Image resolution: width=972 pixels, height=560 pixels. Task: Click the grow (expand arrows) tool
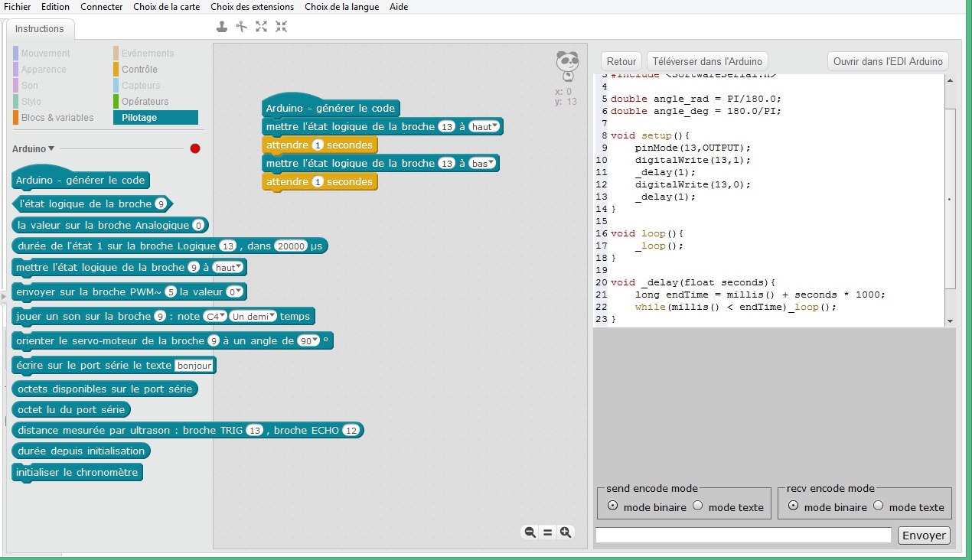click(262, 27)
